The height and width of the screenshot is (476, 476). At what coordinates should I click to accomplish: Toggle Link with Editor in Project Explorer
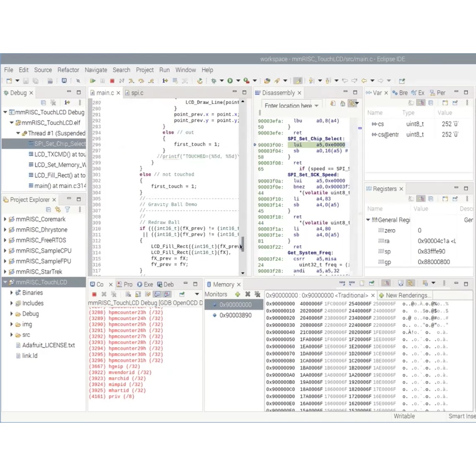(58, 209)
